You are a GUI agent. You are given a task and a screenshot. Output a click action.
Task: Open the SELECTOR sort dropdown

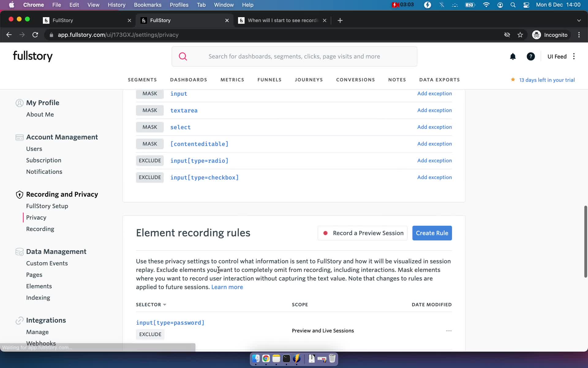(165, 305)
